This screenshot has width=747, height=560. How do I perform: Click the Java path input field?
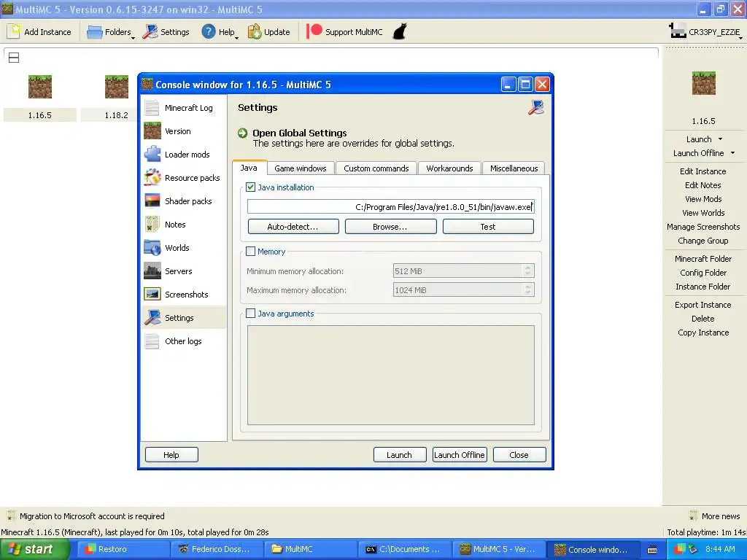[391, 206]
